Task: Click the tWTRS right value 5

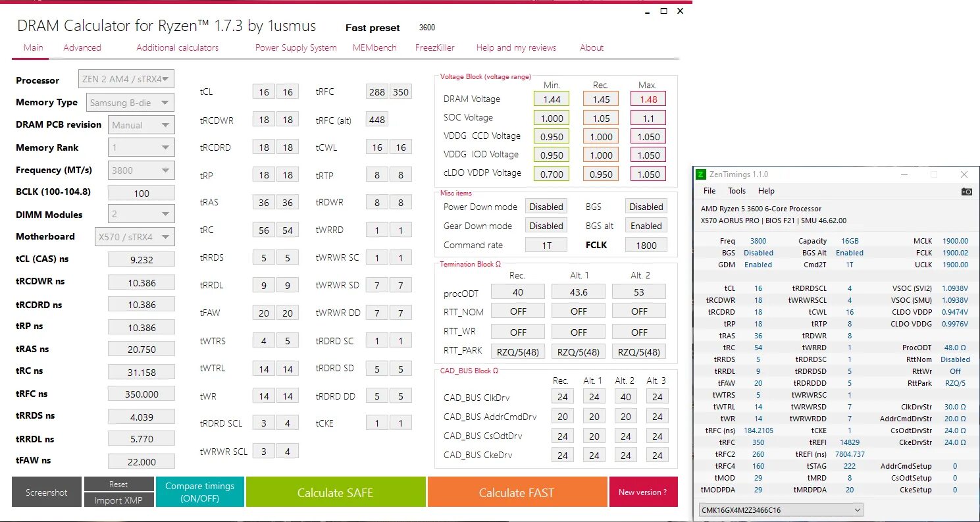Action: point(288,340)
